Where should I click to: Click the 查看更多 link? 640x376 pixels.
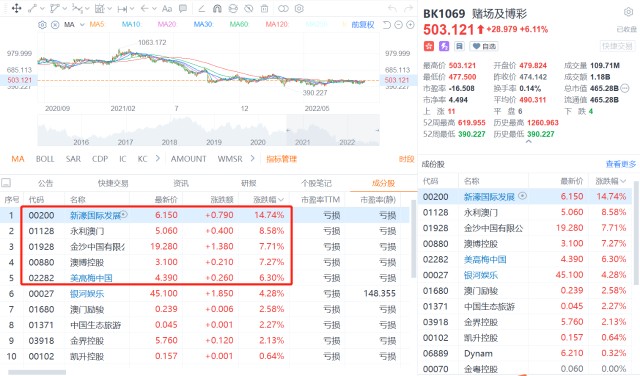[x=620, y=164]
